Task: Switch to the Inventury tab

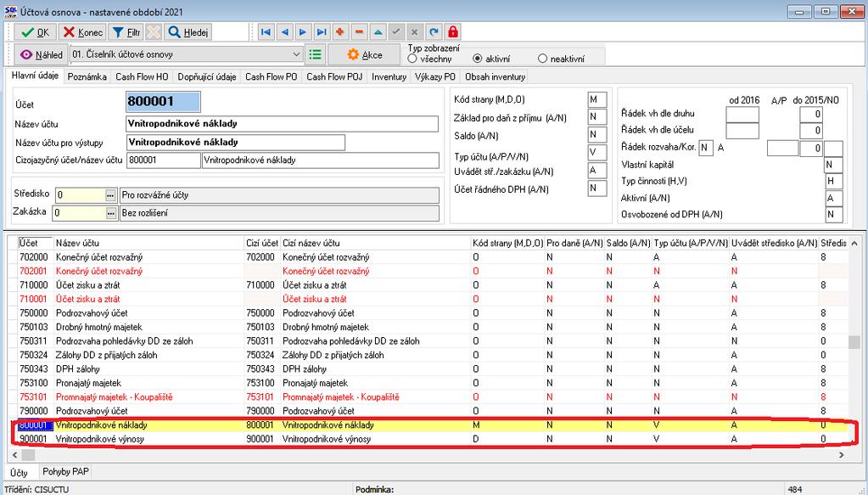Action: 389,77
